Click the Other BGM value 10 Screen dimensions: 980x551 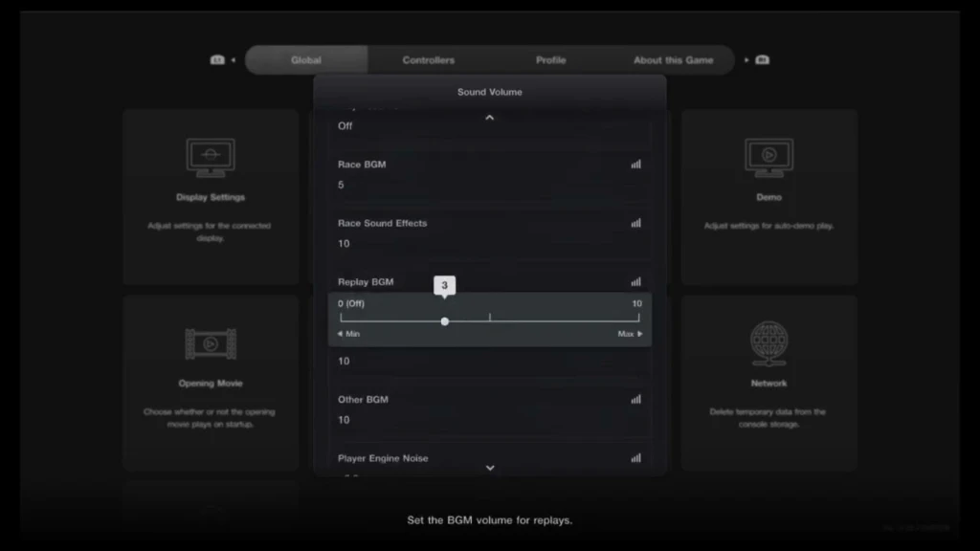(x=344, y=420)
